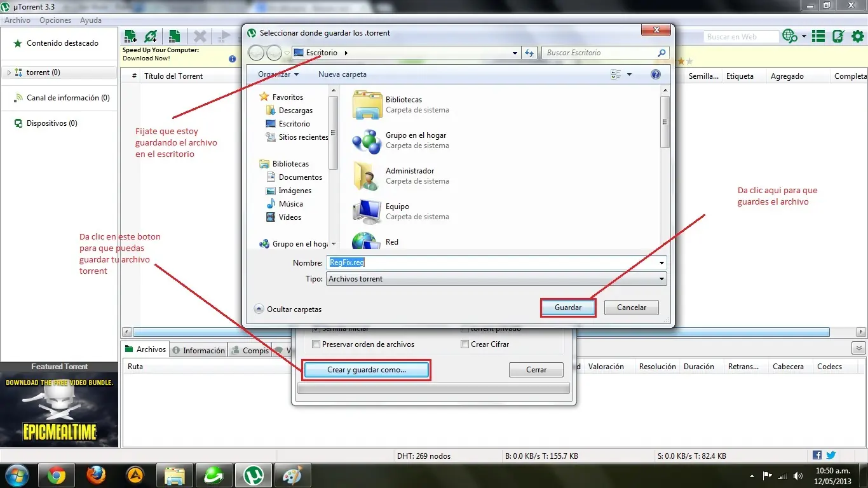This screenshot has width=868, height=488.
Task: Click the Facebook icon in status bar
Action: [817, 455]
